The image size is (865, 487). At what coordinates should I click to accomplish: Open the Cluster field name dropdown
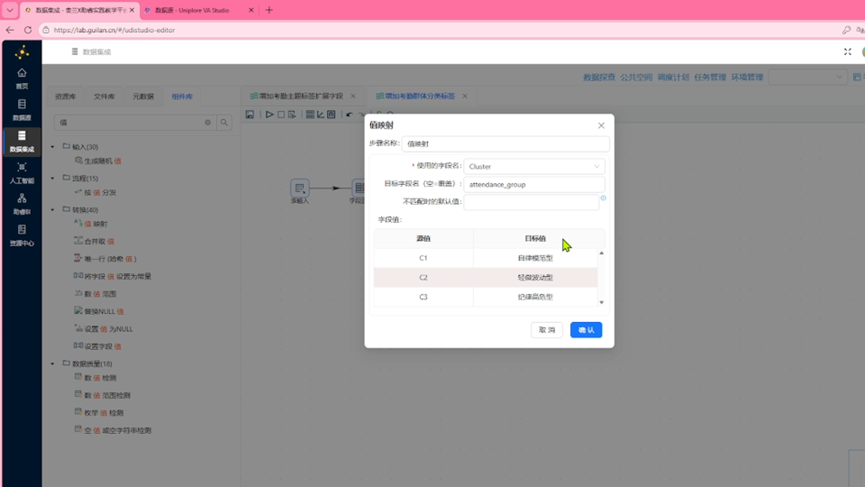click(x=534, y=167)
